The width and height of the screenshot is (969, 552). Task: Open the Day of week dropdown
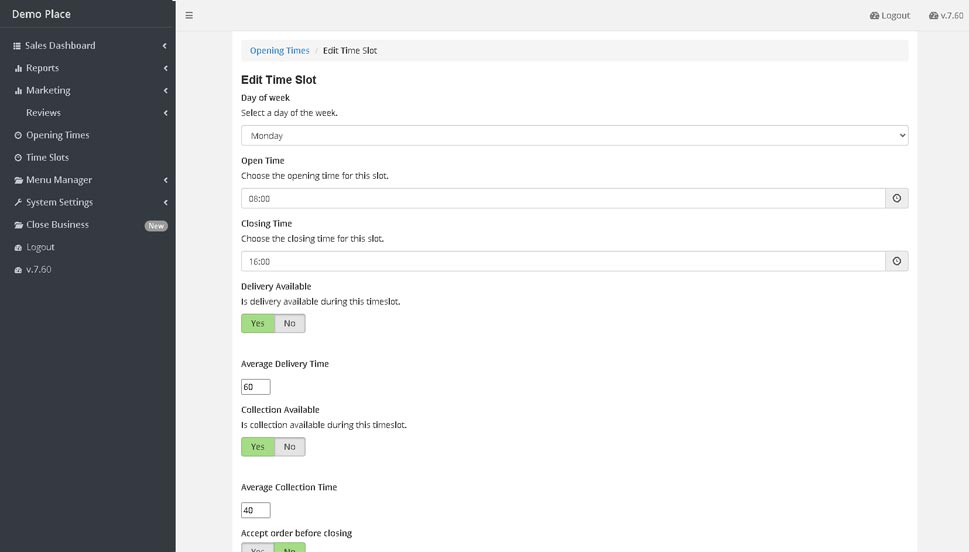[575, 135]
